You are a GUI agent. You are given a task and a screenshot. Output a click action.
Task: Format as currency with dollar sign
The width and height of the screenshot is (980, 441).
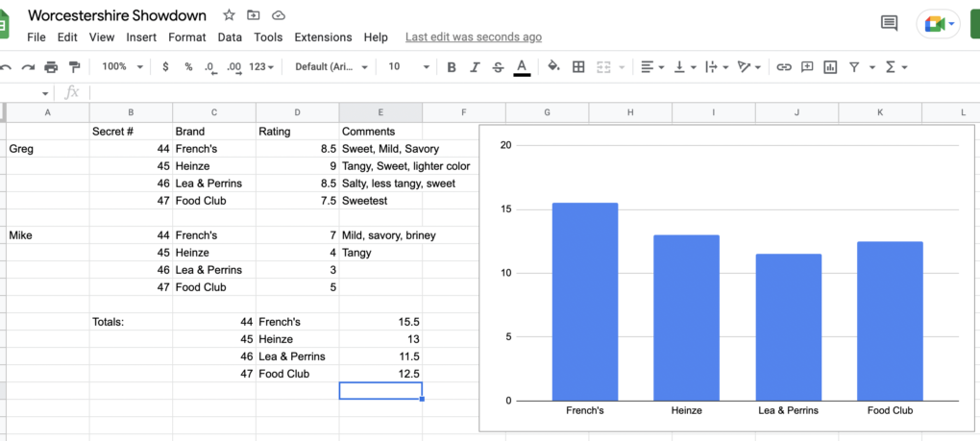(x=165, y=67)
